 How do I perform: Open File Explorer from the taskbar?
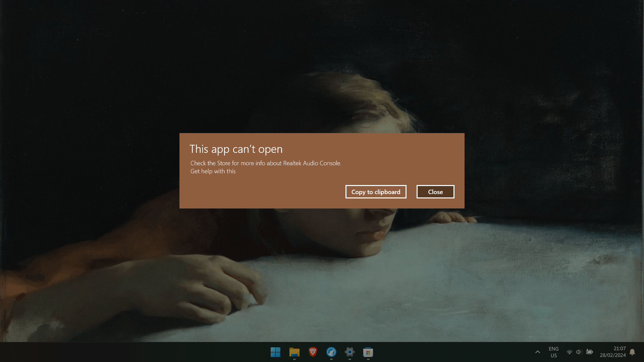294,352
